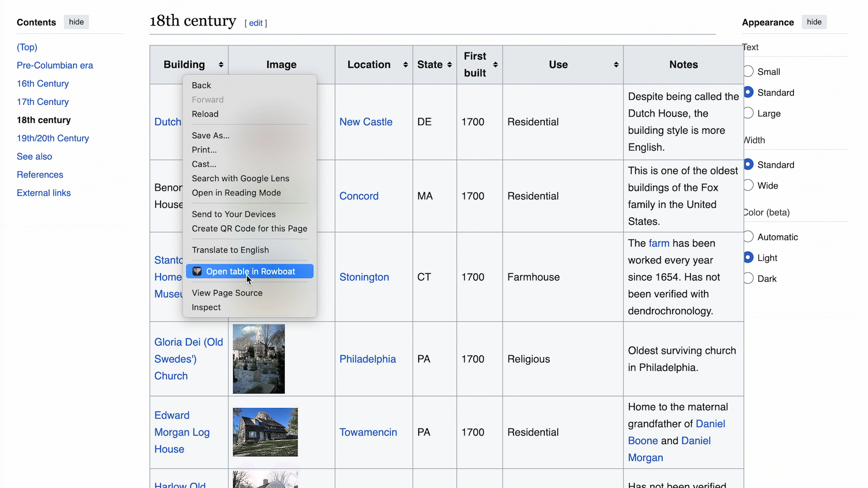The width and height of the screenshot is (868, 488).
Task: Enable Wide page width
Action: click(x=748, y=185)
